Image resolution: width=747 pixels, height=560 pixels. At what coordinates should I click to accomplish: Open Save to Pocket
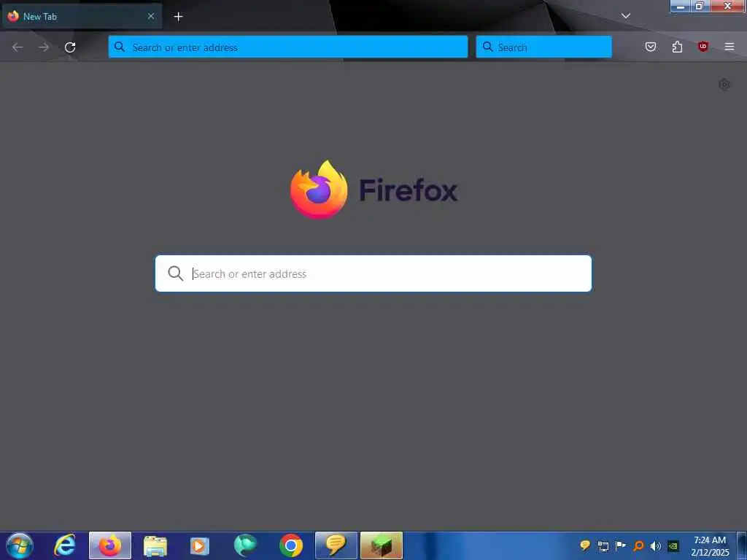tap(651, 47)
